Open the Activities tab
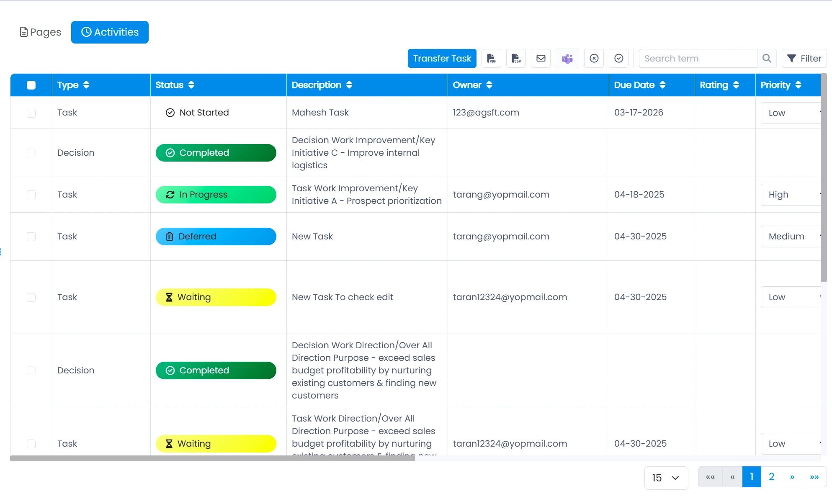 coord(110,32)
